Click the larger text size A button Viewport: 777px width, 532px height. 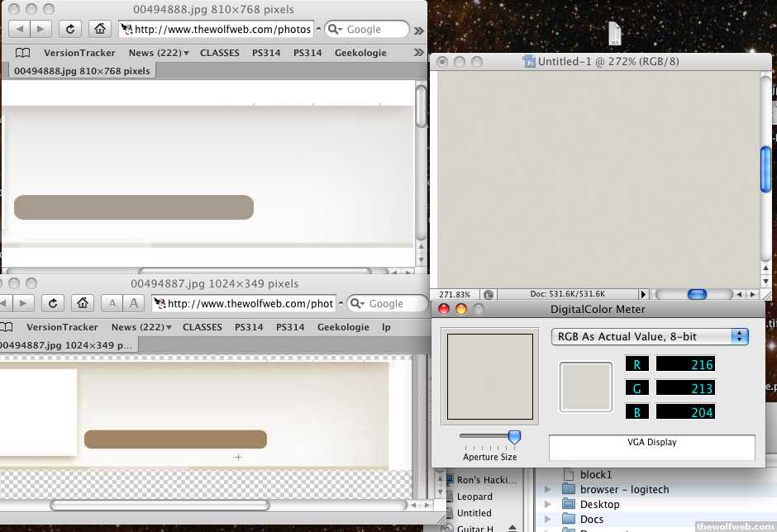pyautogui.click(x=134, y=303)
